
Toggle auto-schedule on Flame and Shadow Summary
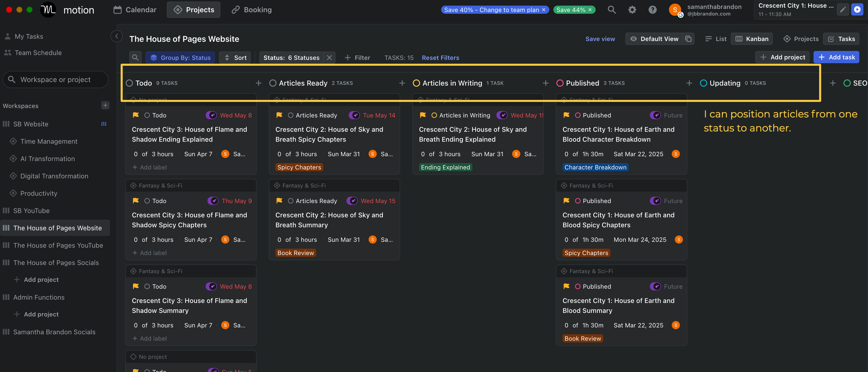(x=211, y=286)
